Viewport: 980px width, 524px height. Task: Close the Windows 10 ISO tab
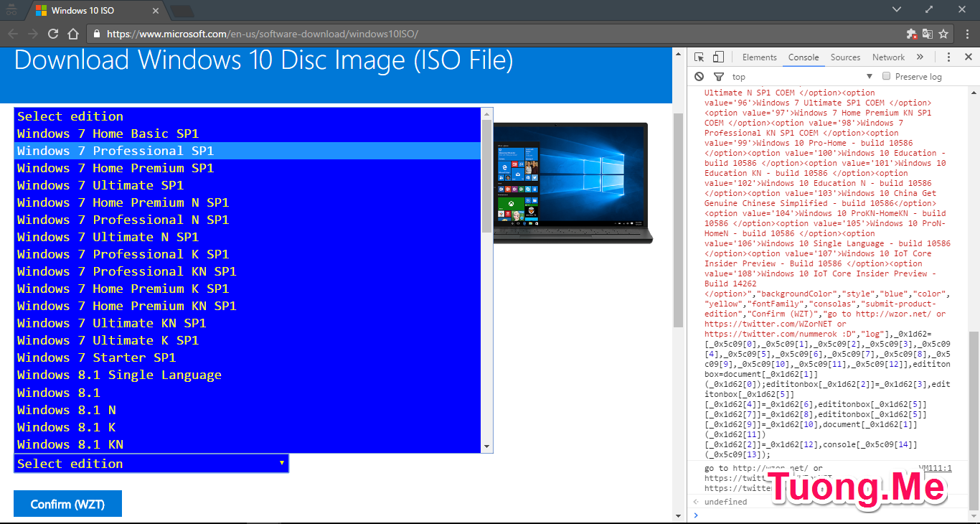pos(155,11)
